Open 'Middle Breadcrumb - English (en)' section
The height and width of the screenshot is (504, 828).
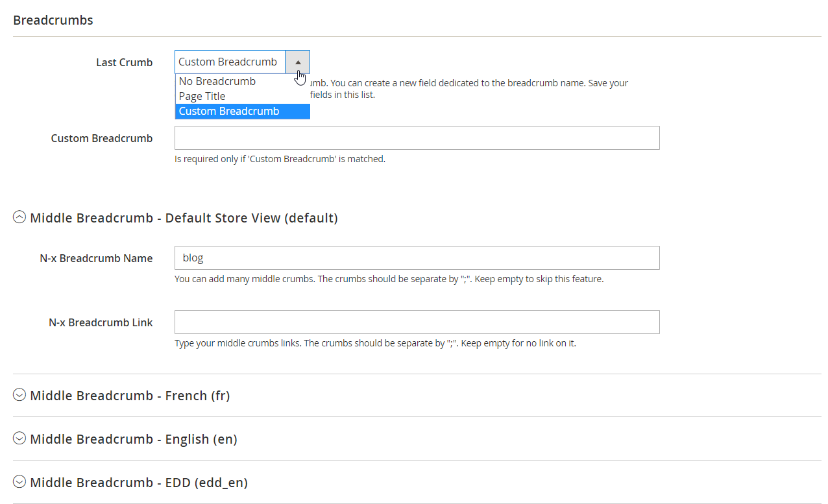pyautogui.click(x=134, y=439)
